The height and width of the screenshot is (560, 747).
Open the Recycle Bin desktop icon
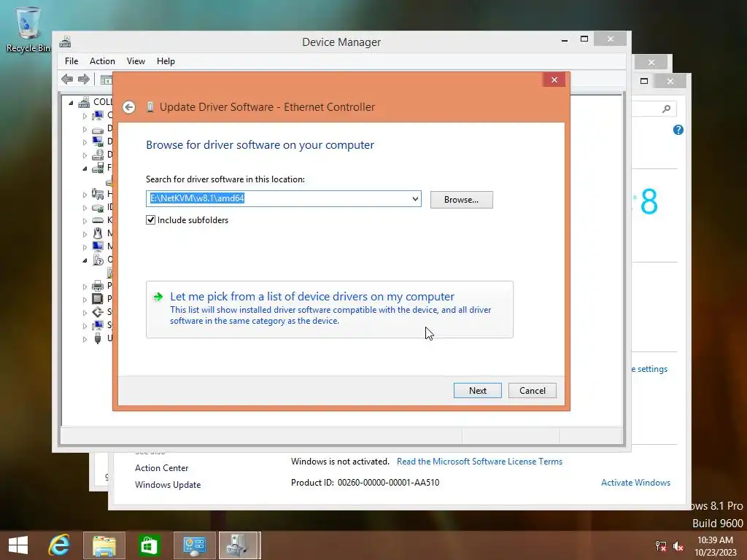point(28,28)
